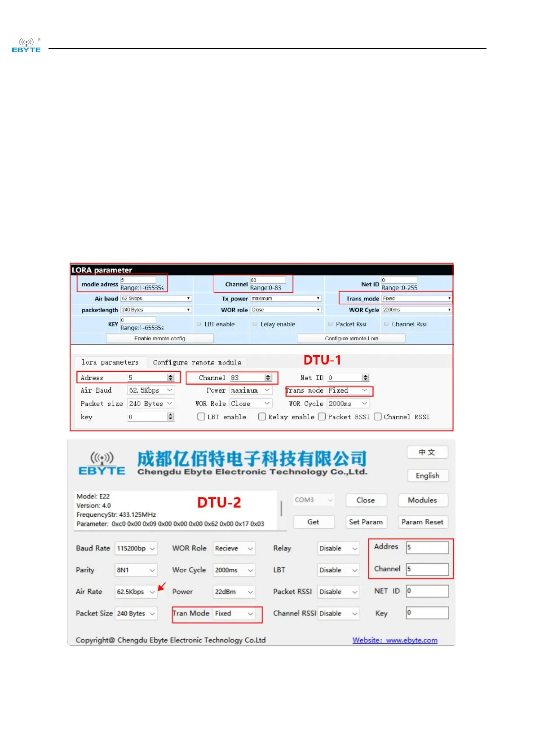535x756 pixels.
Task: Open Packet RSSI Disable dropdown in DTU-2
Action: coord(338,592)
